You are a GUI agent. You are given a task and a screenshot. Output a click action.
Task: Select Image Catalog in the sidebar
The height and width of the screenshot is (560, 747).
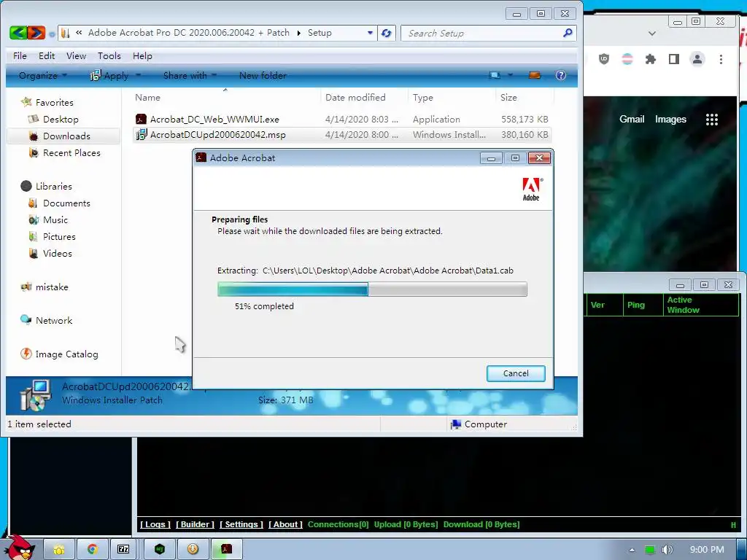coord(59,354)
